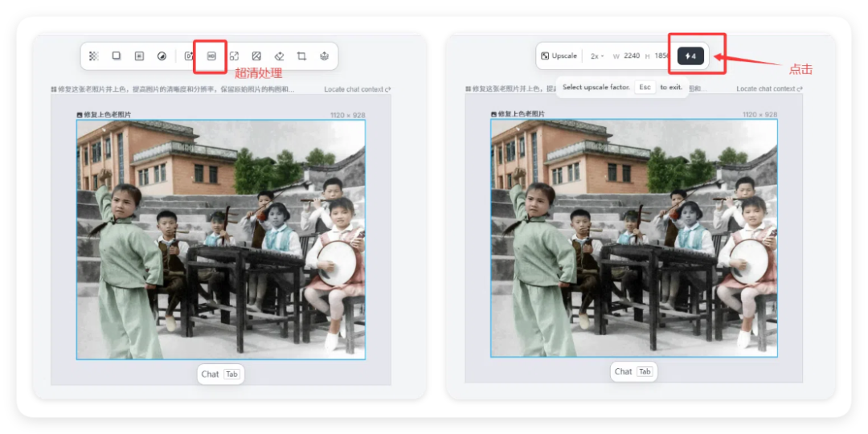Viewport: 868px width, 434px height.
Task: Open the 2x upscale factor dropdown
Action: 597,56
